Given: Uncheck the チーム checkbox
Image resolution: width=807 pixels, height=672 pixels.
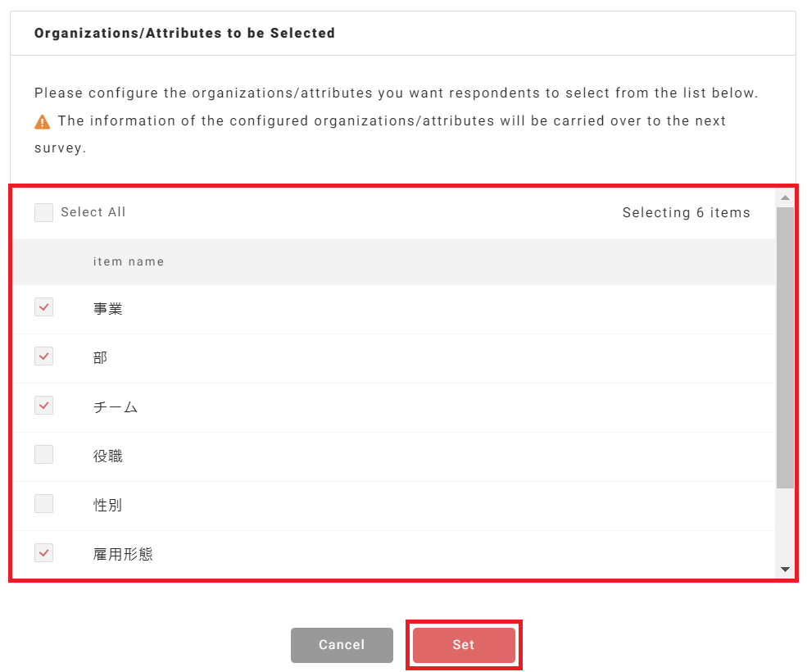Looking at the screenshot, I should tap(43, 406).
